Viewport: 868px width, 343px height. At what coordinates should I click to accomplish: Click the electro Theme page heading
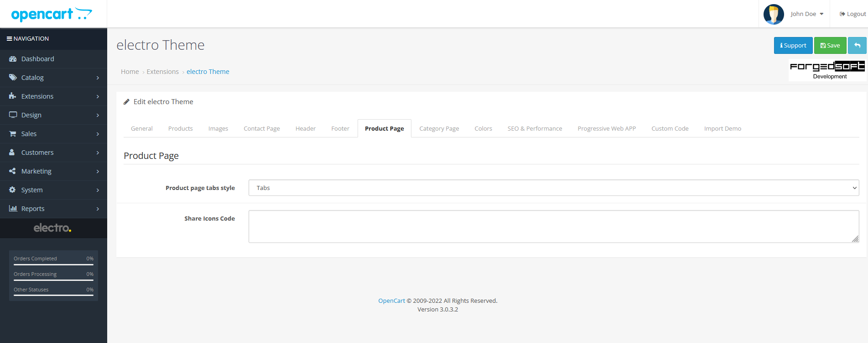pyautogui.click(x=161, y=45)
